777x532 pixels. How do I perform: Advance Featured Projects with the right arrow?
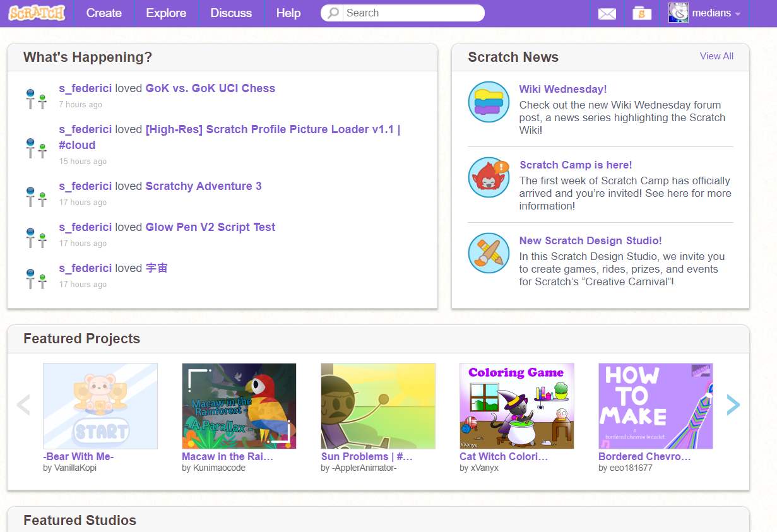coord(733,405)
